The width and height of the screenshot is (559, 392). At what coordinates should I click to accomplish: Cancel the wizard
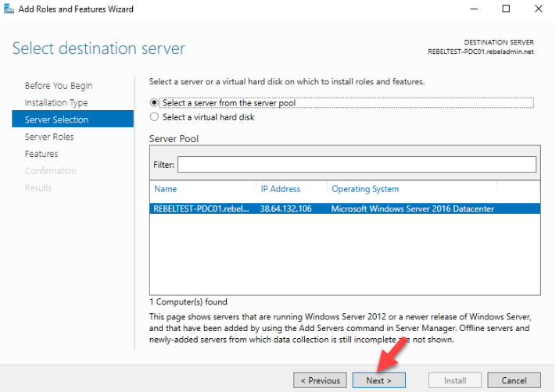coord(514,380)
